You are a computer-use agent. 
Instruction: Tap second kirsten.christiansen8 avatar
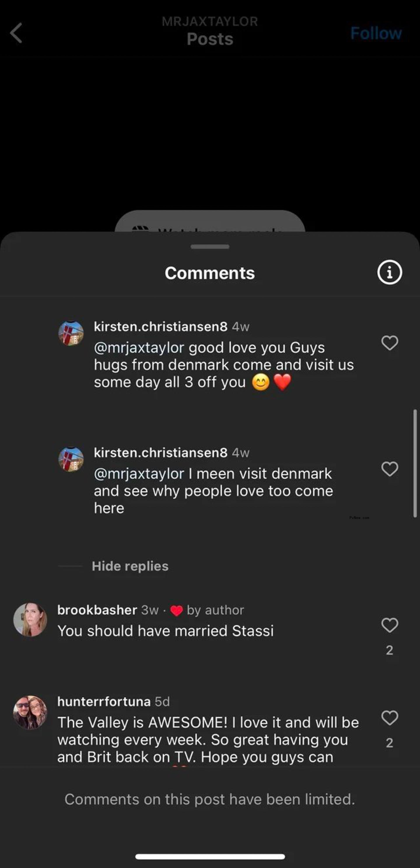click(71, 459)
